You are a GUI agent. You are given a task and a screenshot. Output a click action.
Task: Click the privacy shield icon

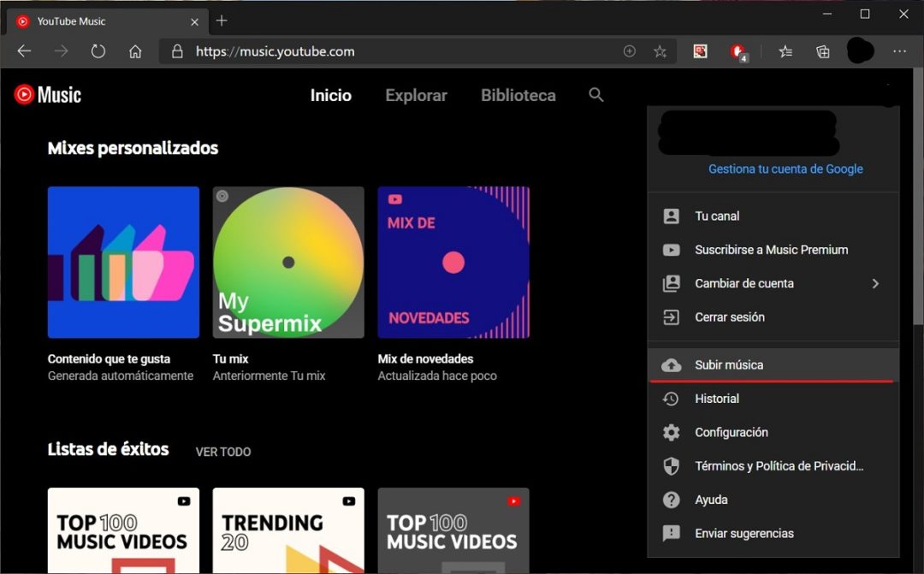point(672,466)
